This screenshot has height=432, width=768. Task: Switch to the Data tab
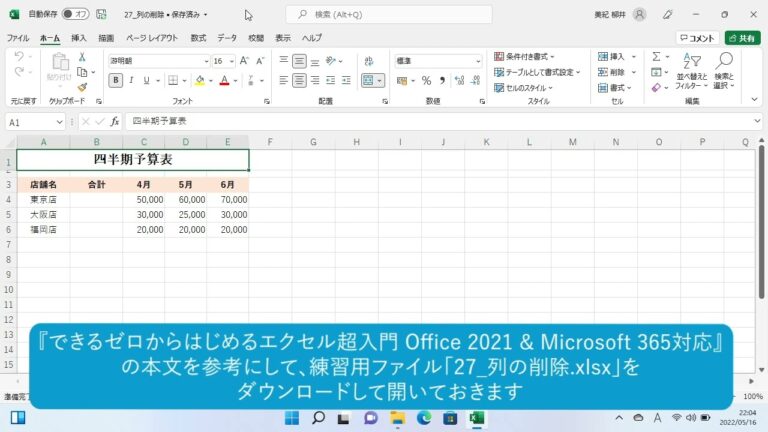click(x=227, y=38)
